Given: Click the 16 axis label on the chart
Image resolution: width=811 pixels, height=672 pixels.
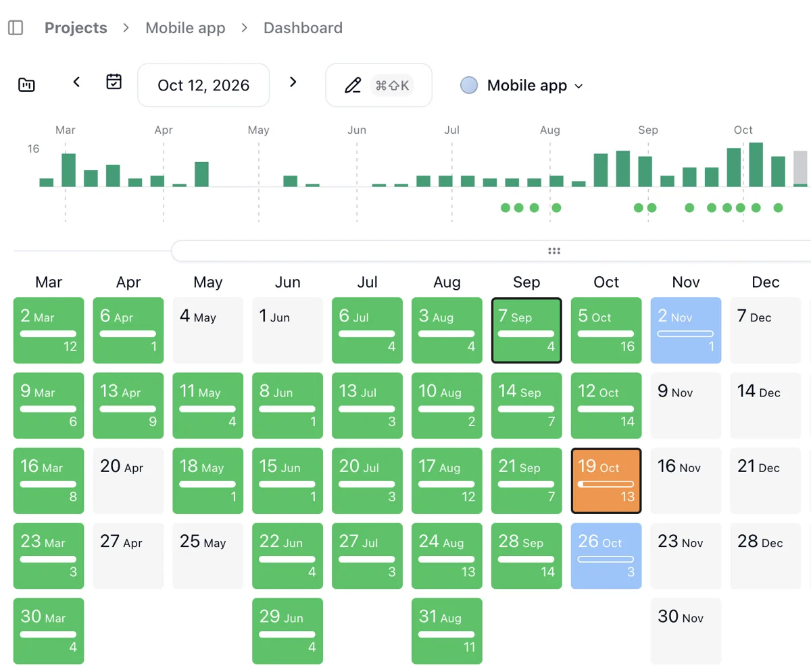Looking at the screenshot, I should pos(34,149).
